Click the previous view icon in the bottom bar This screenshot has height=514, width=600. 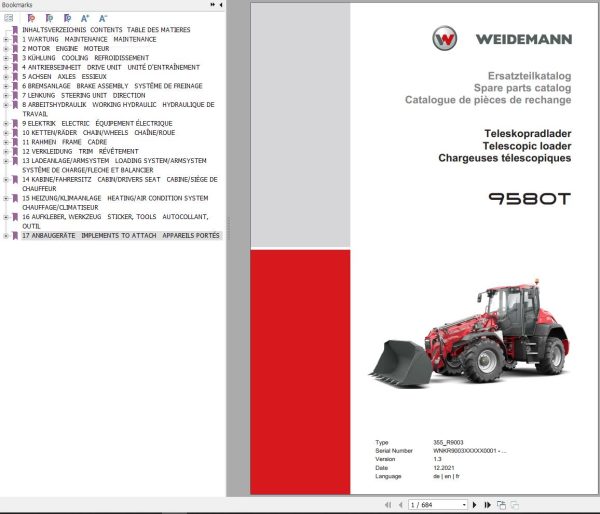tap(501, 505)
